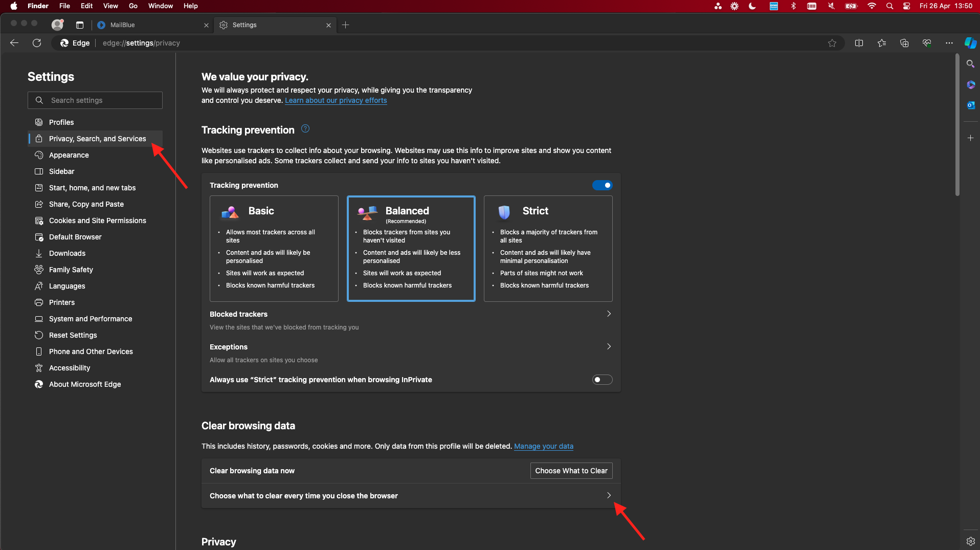Open macOS Control Centre icon
This screenshot has height=550, width=980.
906,6
